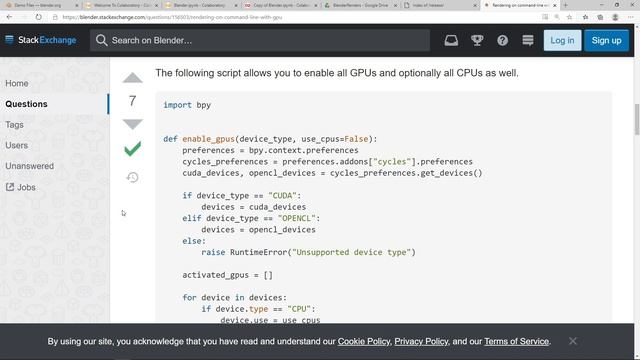Open the favorites list icon in toolbar
640x360 pixels.
[585, 17]
